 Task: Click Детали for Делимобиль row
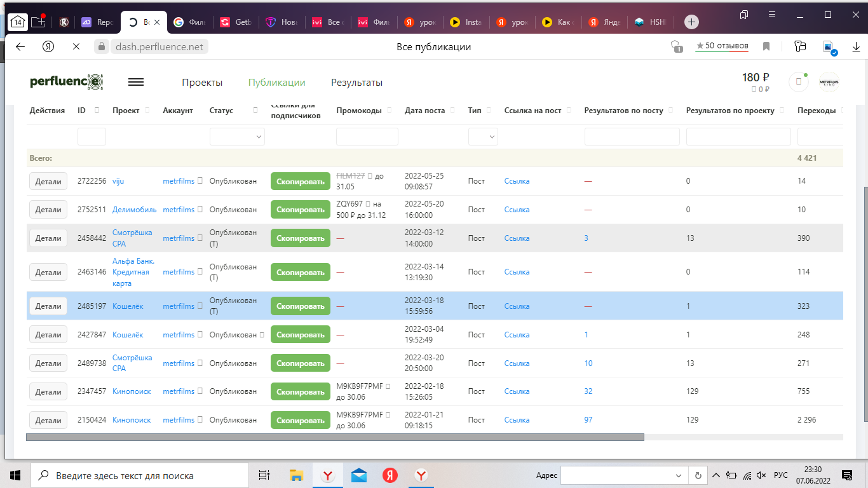[48, 210]
